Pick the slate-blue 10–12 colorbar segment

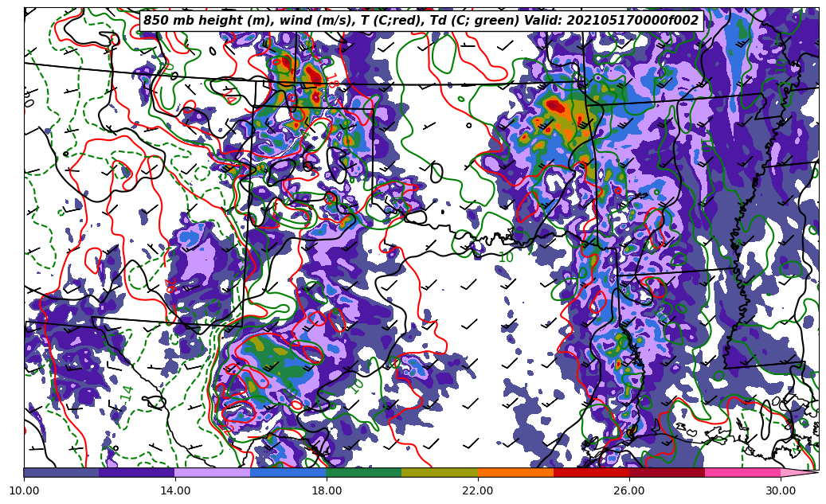[61, 472]
